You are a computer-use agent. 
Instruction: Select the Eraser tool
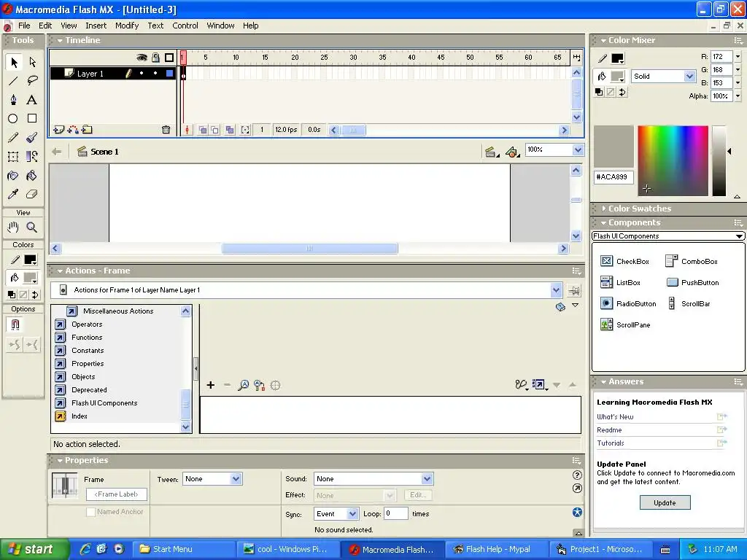coord(32,194)
